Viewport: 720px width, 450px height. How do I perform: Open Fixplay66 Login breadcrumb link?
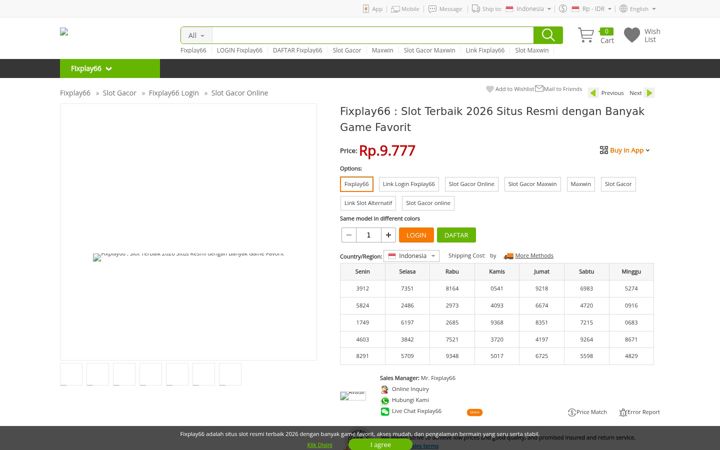[174, 93]
